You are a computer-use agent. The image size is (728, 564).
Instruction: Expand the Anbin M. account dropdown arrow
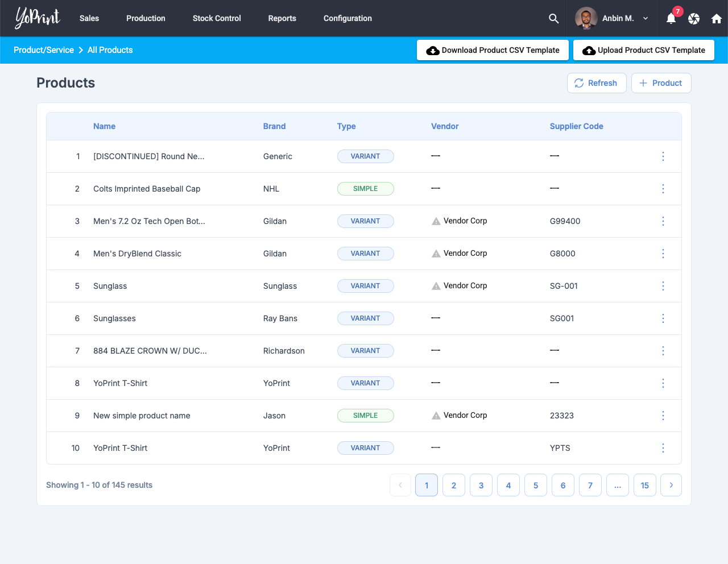coord(646,18)
